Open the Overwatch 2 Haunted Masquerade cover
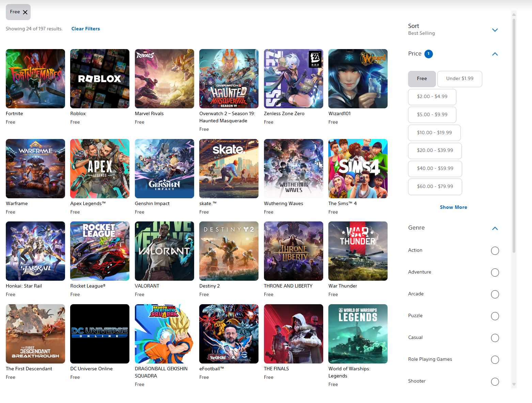This screenshot has width=532, height=403. click(x=229, y=79)
